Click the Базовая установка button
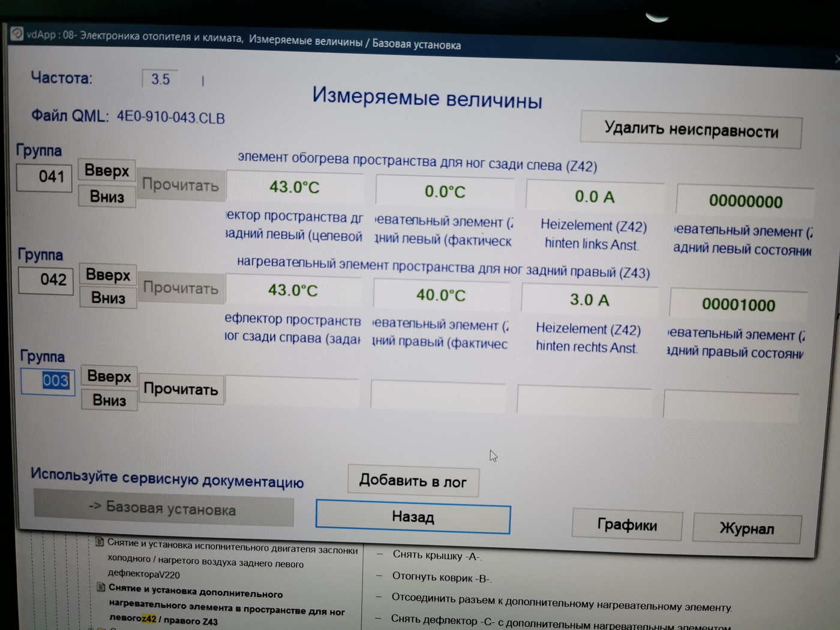The image size is (840, 630). (163, 509)
